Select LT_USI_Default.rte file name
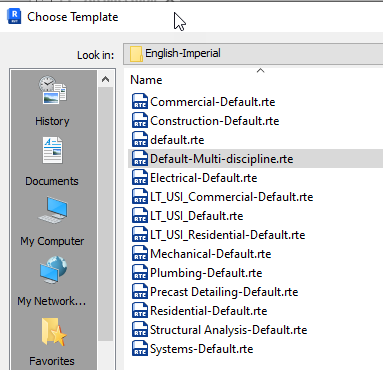The image size is (383, 370). pyautogui.click(x=197, y=216)
